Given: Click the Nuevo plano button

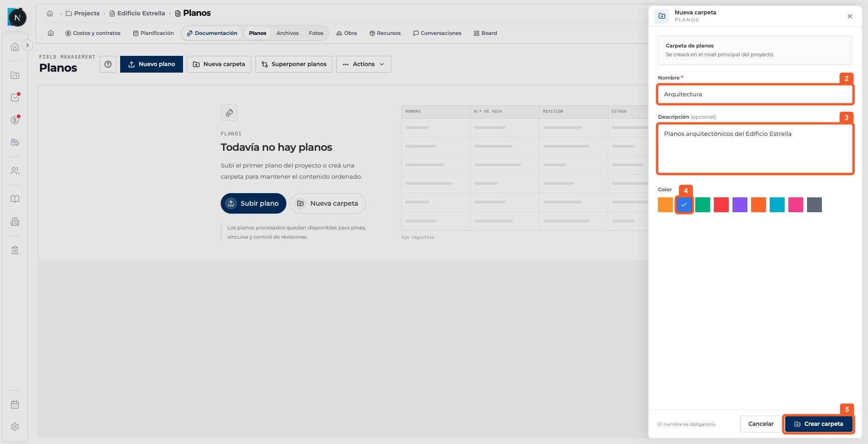Looking at the screenshot, I should click(x=151, y=64).
